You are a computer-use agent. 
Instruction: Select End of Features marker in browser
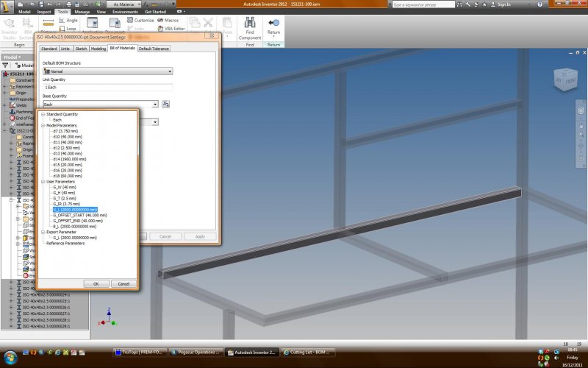click(x=22, y=118)
